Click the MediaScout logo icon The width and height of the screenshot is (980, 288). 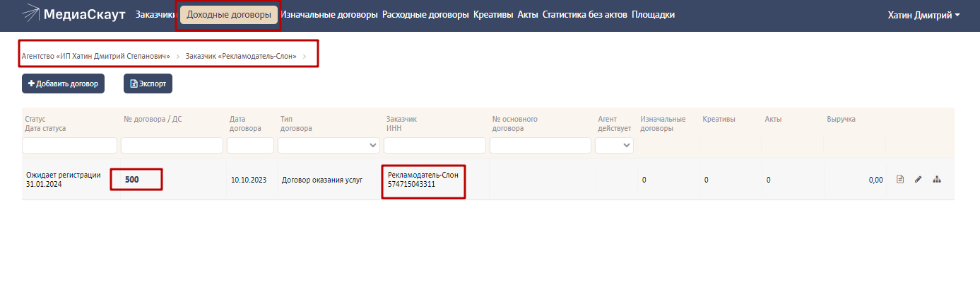(x=30, y=14)
